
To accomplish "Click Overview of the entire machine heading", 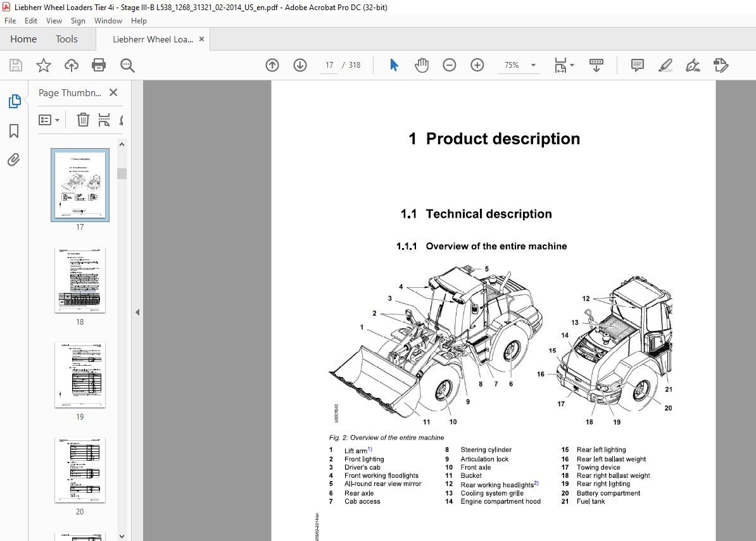I will point(482,246).
